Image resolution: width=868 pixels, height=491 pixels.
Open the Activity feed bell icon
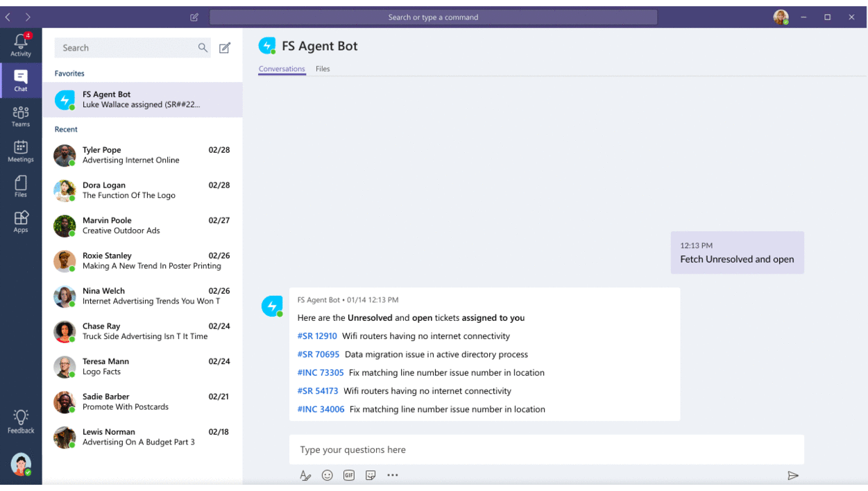pyautogui.click(x=21, y=42)
